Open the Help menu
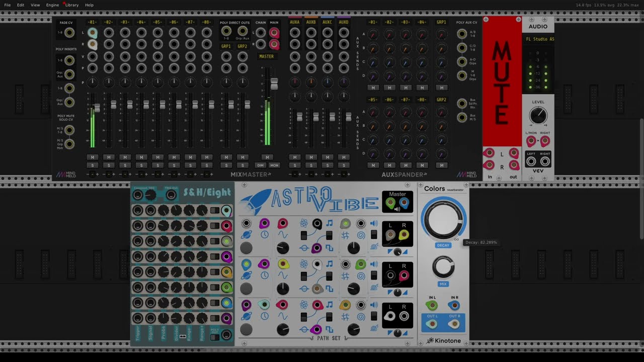Viewport: 644px width, 362px height. click(x=89, y=5)
